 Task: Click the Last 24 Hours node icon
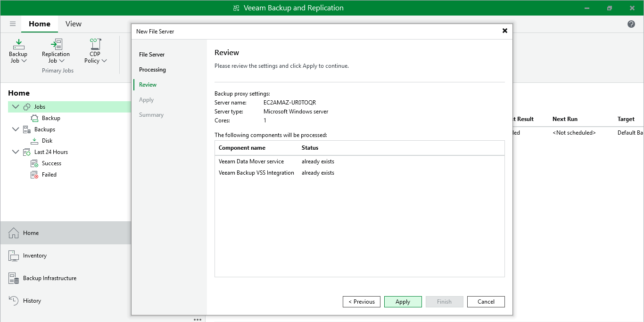[x=27, y=152]
